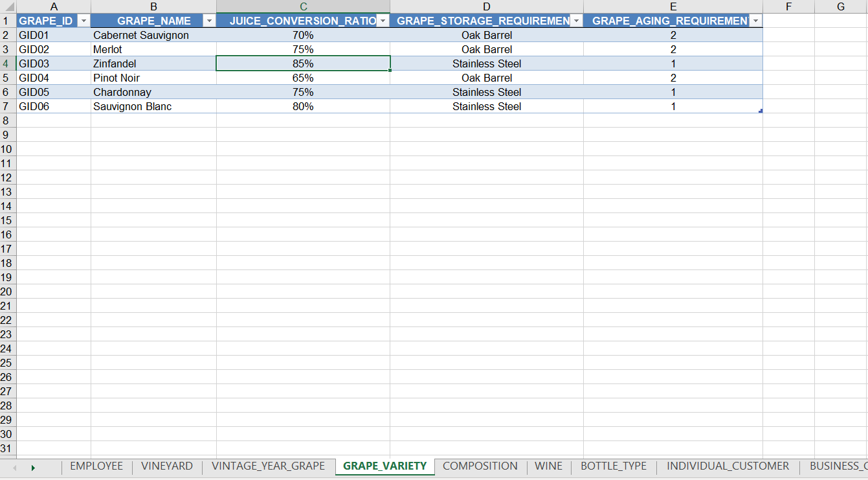Select column F header
Image resolution: width=868 pixels, height=480 pixels.
pyautogui.click(x=788, y=6)
